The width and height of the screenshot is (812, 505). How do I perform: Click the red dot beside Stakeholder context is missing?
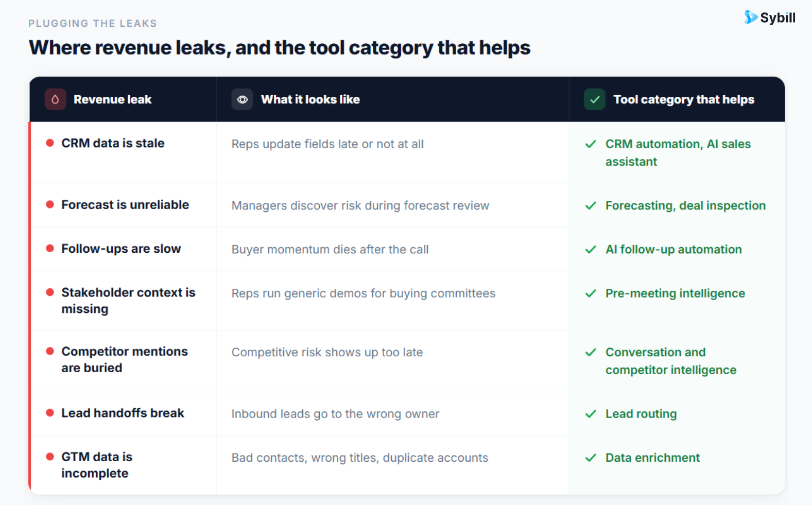pyautogui.click(x=50, y=292)
